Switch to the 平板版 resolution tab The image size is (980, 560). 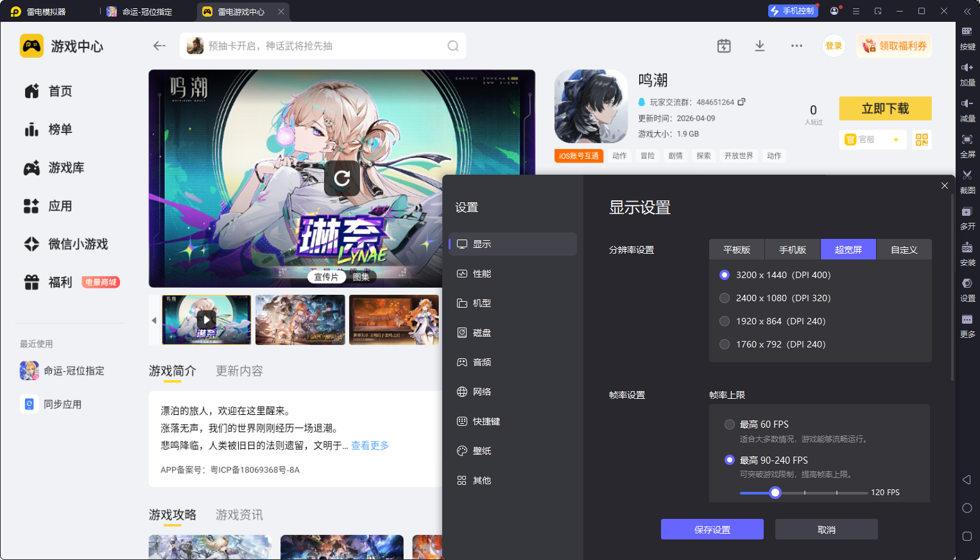click(x=737, y=250)
